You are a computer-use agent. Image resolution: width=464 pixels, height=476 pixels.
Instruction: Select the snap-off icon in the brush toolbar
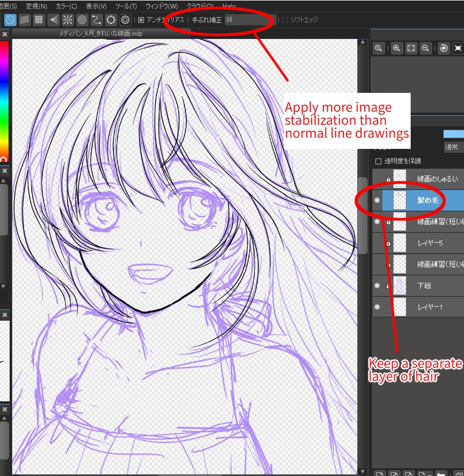click(11, 20)
